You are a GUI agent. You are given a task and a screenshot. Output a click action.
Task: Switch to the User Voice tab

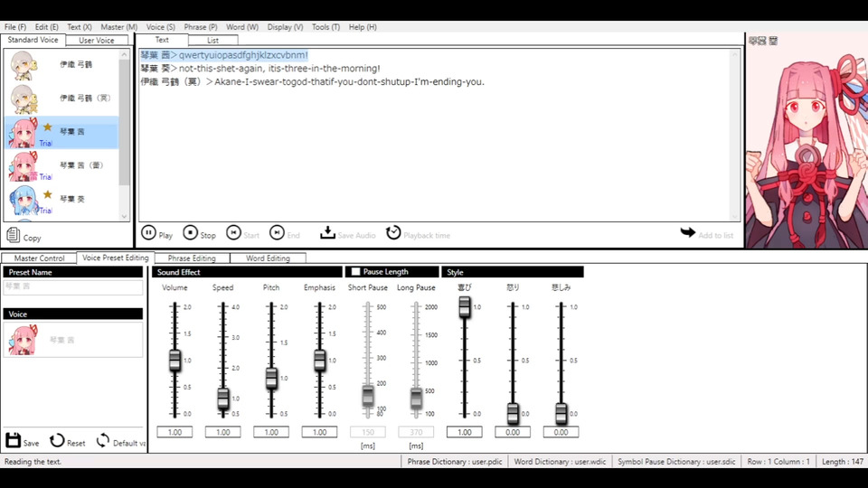[97, 41]
